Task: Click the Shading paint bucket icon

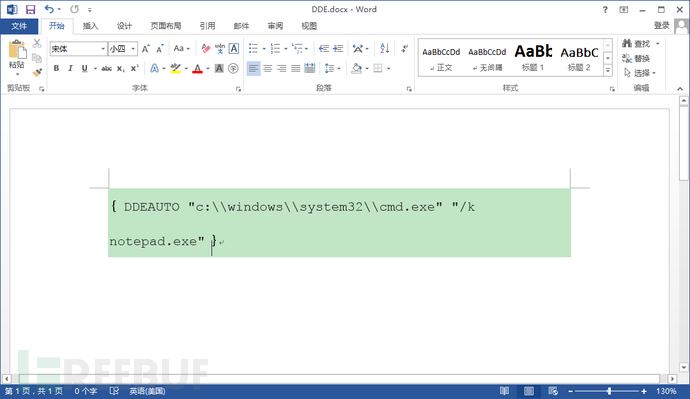Action: click(x=356, y=68)
